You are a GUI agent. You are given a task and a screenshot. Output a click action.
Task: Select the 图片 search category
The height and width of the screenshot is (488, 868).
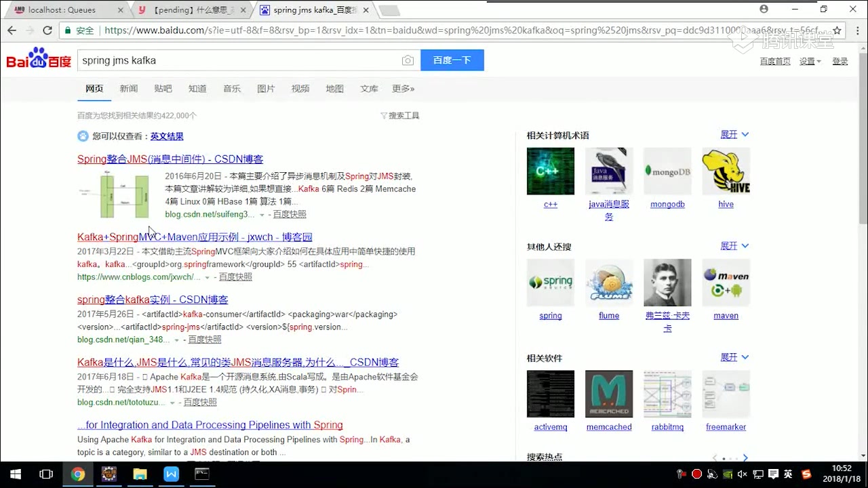[266, 89]
